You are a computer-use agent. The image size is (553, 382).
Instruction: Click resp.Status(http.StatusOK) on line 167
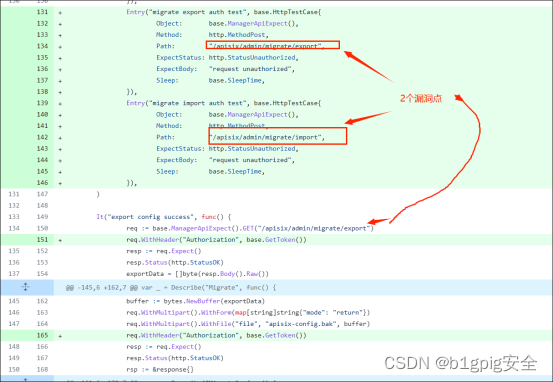pyautogui.click(x=175, y=358)
